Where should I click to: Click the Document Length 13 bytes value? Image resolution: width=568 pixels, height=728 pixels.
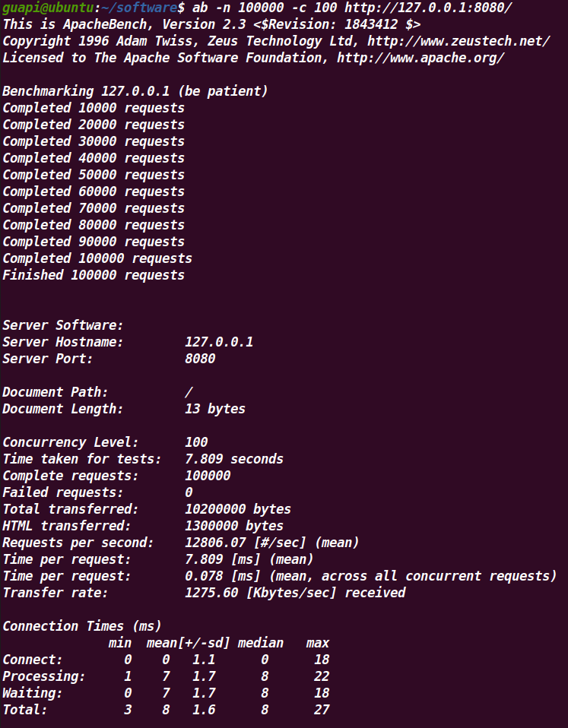215,409
